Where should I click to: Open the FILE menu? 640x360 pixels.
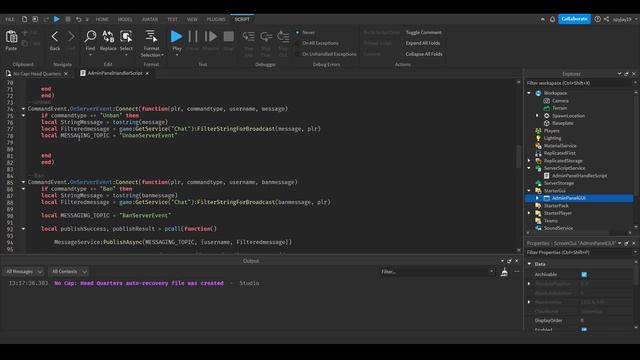click(x=10, y=19)
